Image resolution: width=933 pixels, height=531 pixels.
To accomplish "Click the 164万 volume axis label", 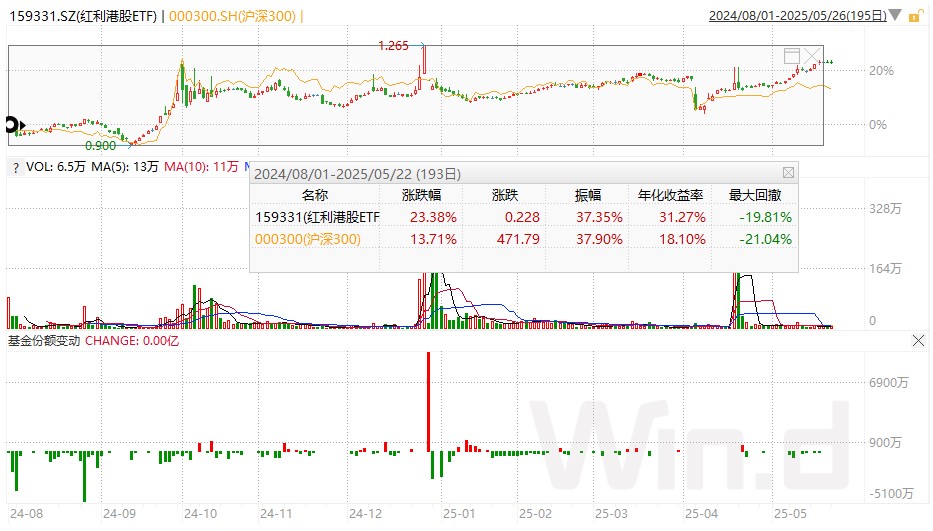I will pos(885,268).
